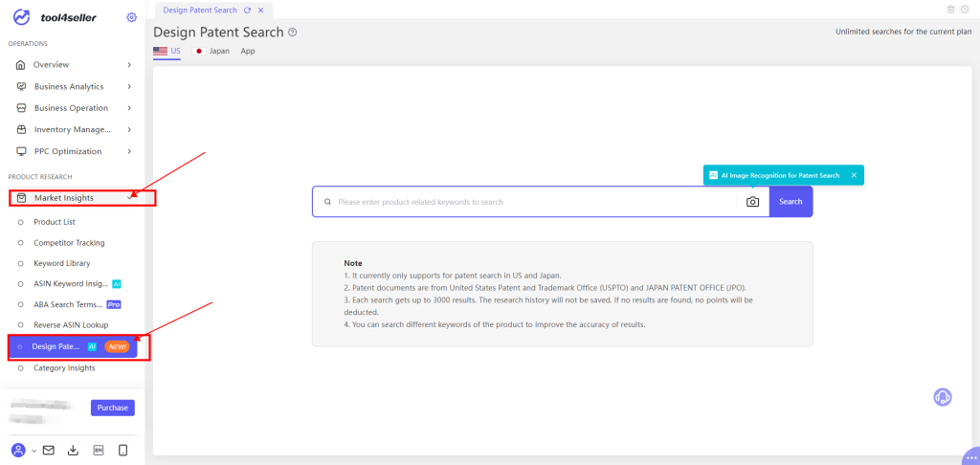Screen dimensions: 980x465
Task: Click the settings gear beside tool4seller logo
Action: (x=131, y=17)
